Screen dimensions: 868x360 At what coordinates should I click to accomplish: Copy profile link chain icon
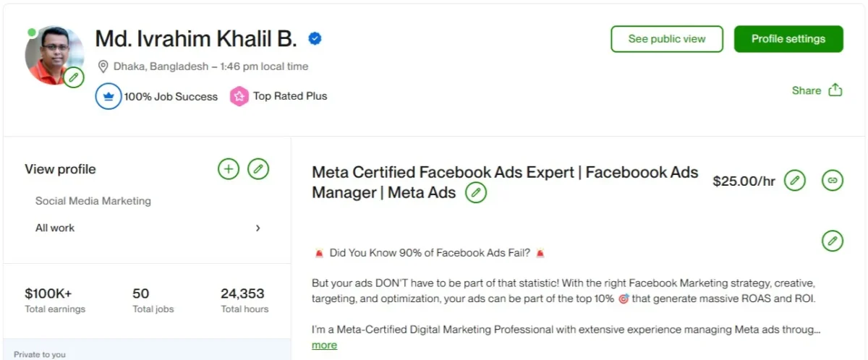tap(833, 181)
